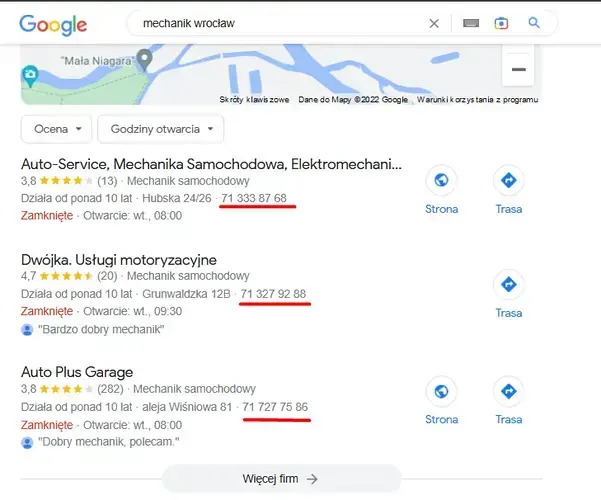Zoom out the map with minus button

[518, 70]
